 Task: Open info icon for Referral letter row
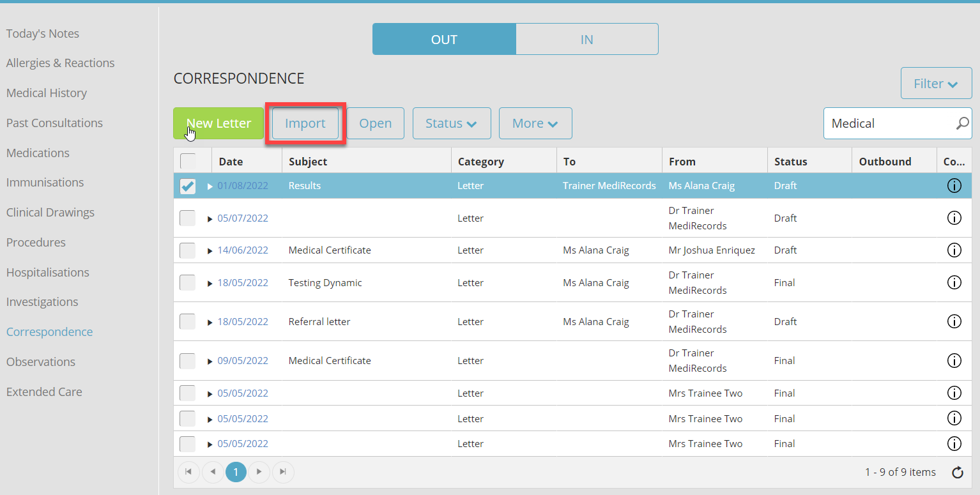(954, 321)
